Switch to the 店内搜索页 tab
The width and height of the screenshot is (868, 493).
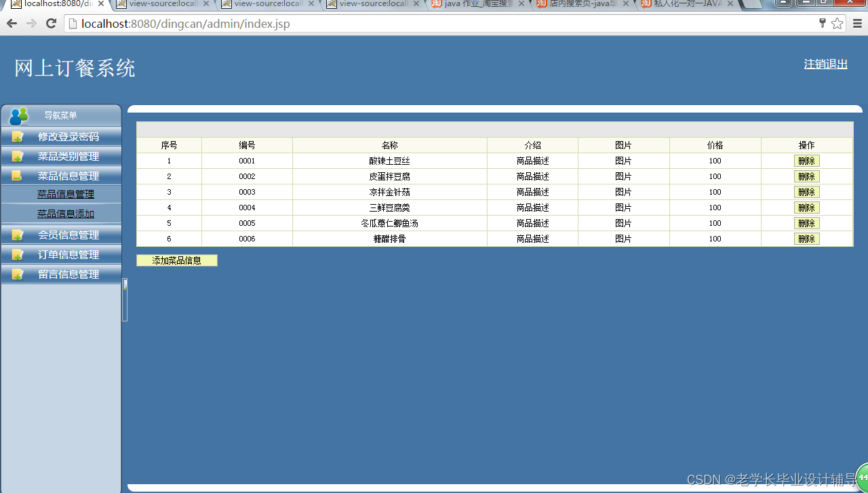[x=583, y=4]
